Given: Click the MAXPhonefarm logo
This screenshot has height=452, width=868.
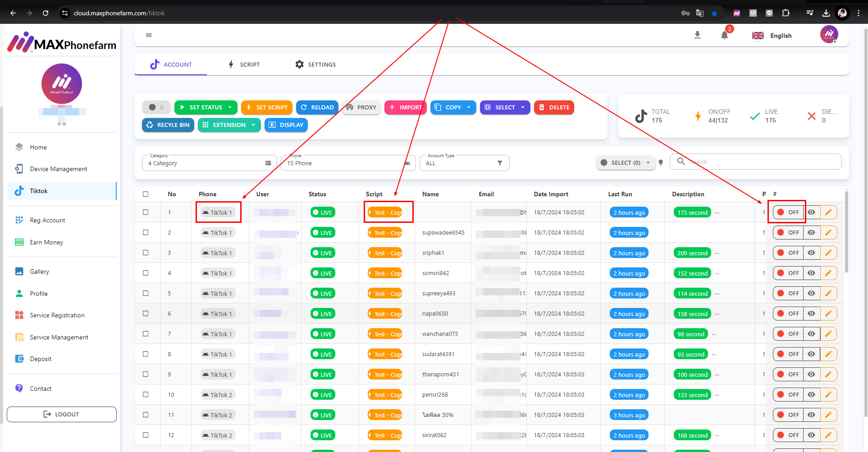Looking at the screenshot, I should [62, 43].
